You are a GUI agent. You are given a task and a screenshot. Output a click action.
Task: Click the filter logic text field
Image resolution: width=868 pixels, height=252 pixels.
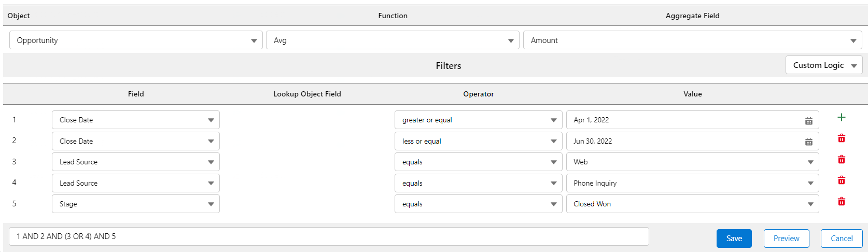(329, 236)
